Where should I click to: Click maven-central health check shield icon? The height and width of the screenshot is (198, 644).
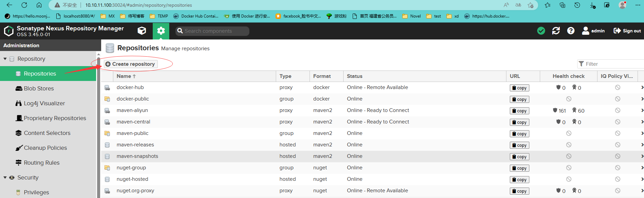(558, 121)
